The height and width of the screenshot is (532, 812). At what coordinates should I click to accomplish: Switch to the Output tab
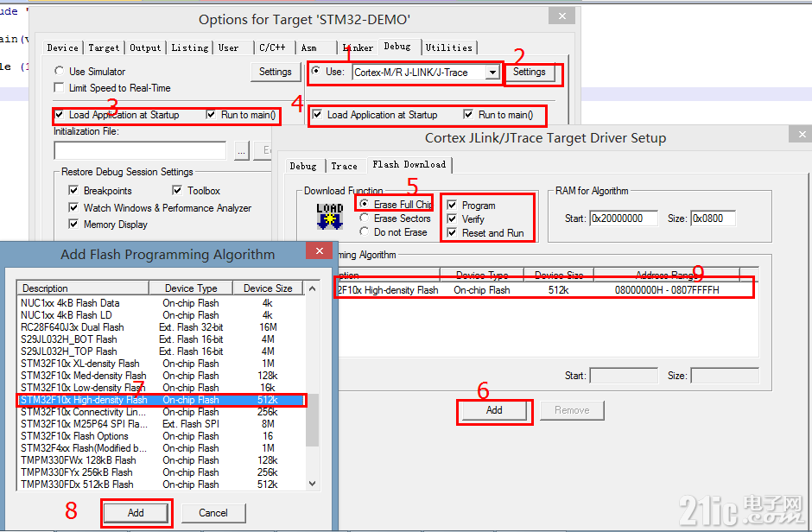tap(145, 47)
